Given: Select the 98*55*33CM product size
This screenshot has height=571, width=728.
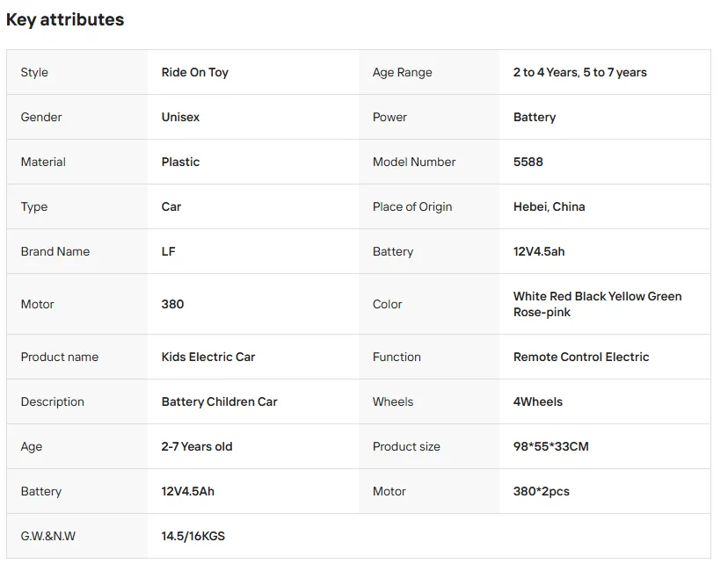Looking at the screenshot, I should click(x=550, y=446).
